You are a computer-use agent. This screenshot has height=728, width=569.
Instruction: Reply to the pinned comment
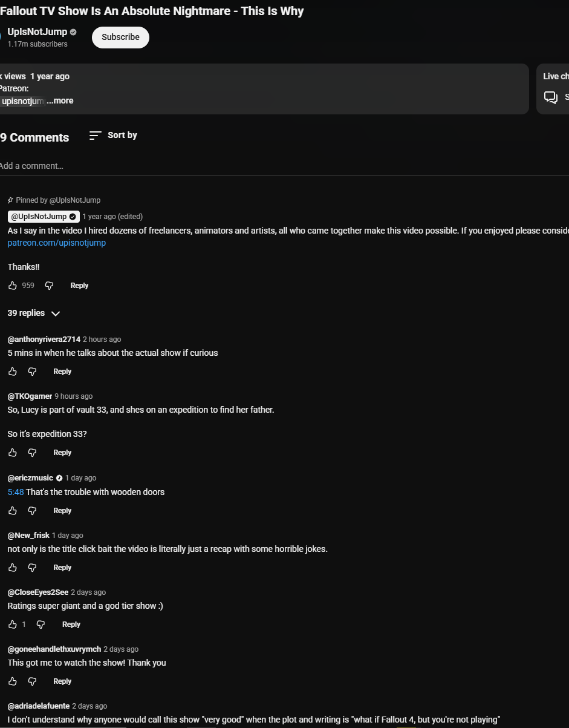pyautogui.click(x=79, y=286)
